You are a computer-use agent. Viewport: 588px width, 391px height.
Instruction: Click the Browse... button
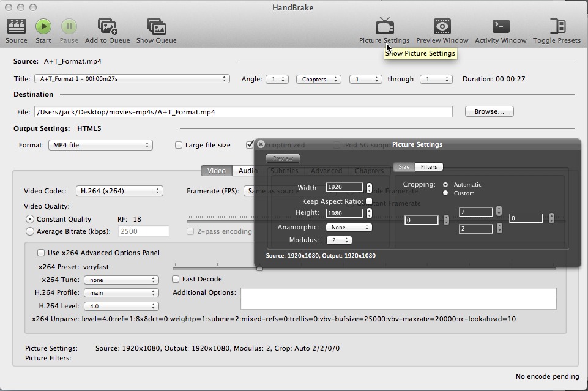coord(489,111)
